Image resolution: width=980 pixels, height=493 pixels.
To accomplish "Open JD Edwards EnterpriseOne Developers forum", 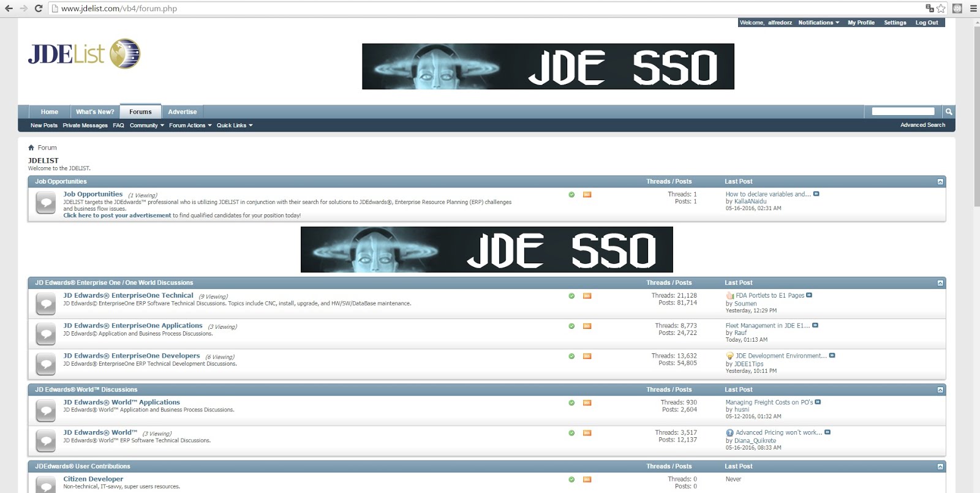I will (x=132, y=356).
